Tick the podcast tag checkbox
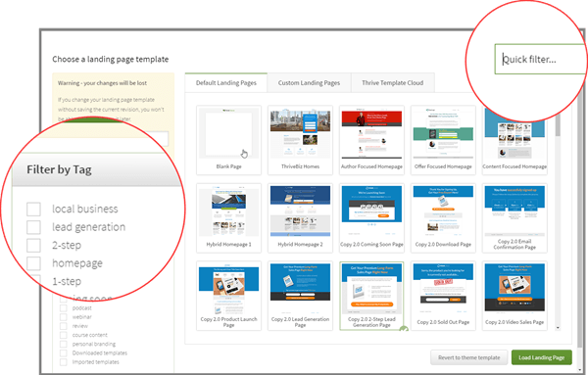588x375 pixels. pyautogui.click(x=64, y=308)
